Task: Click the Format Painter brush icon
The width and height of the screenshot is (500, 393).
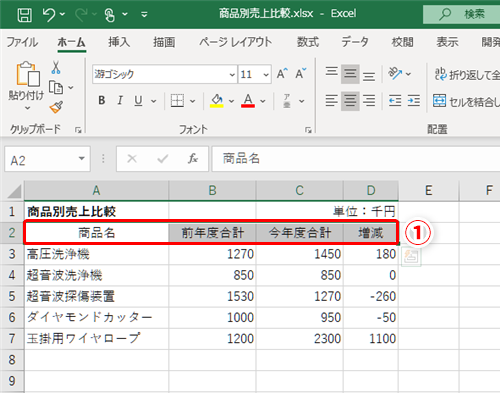Action: pyautogui.click(x=56, y=107)
